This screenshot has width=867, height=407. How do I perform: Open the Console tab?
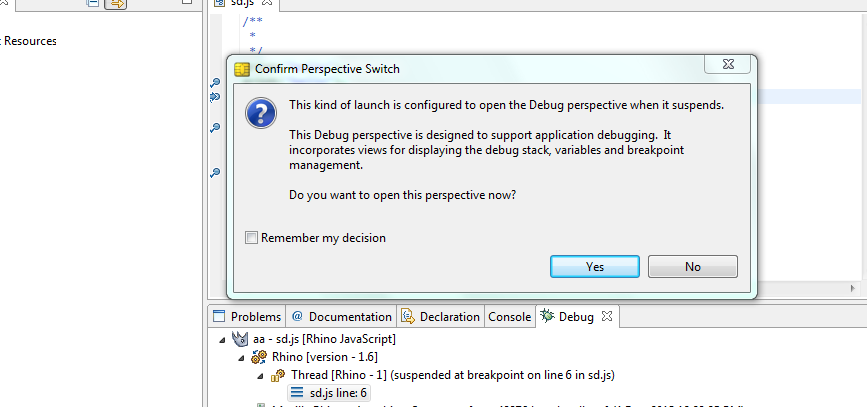click(x=509, y=317)
